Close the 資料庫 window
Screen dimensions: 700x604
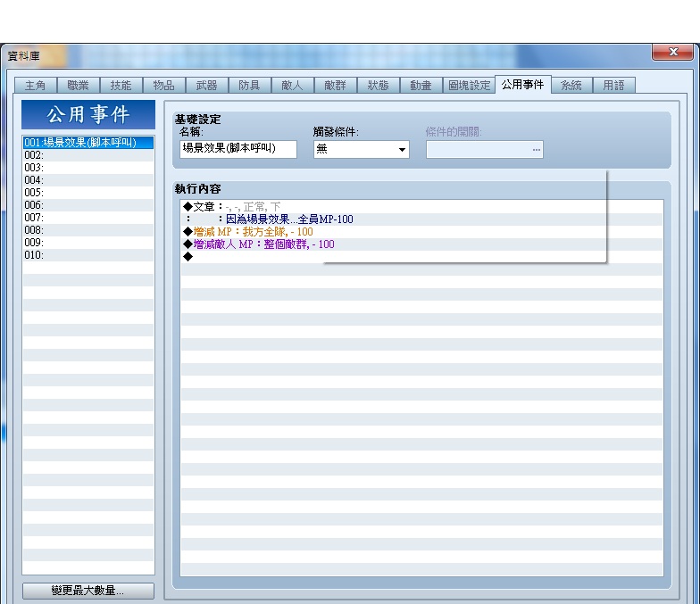click(673, 52)
